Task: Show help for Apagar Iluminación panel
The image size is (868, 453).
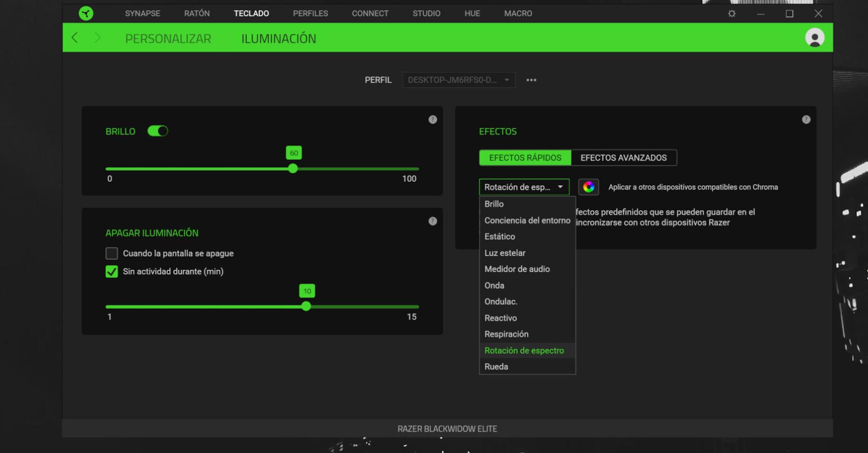Action: tap(432, 221)
